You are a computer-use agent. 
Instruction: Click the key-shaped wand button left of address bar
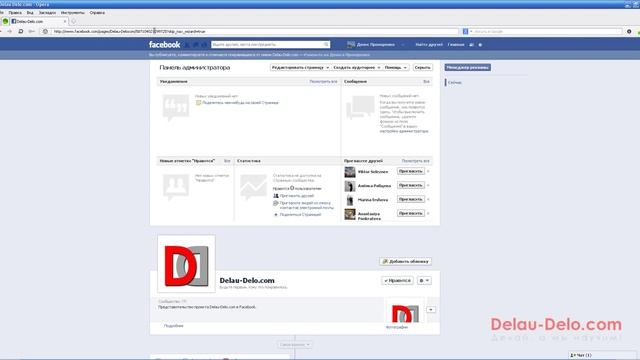31,31
